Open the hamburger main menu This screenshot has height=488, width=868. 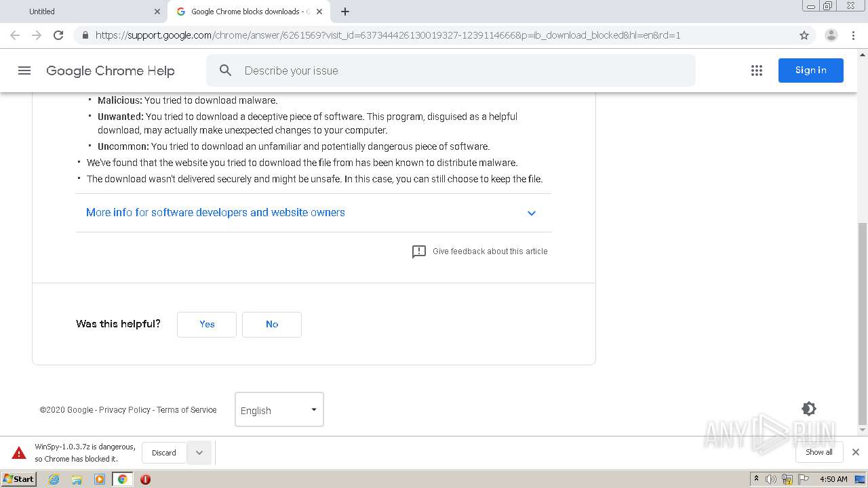click(24, 70)
